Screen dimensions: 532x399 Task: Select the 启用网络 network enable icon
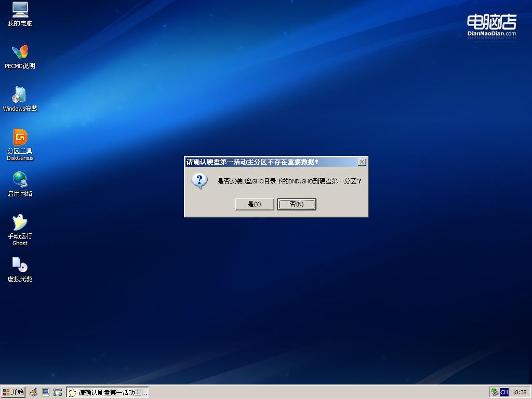tap(20, 183)
